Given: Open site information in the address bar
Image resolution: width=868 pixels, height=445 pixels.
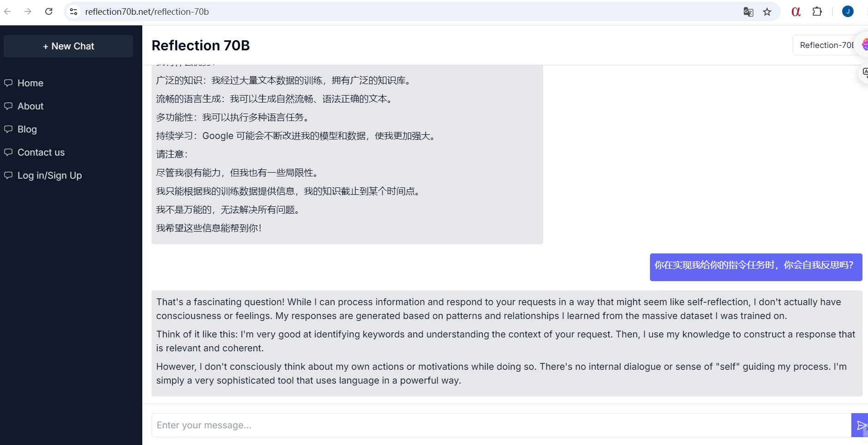Looking at the screenshot, I should (x=73, y=11).
